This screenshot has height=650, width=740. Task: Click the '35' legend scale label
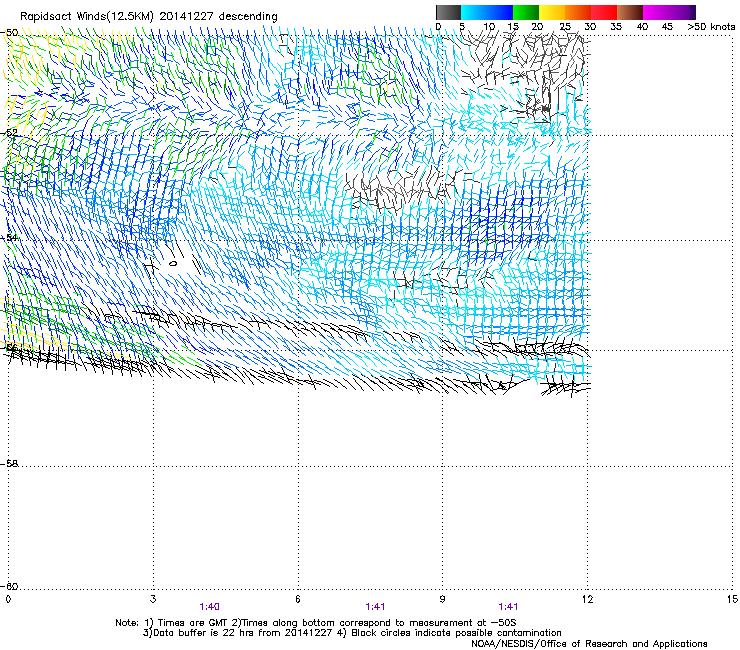[616, 27]
